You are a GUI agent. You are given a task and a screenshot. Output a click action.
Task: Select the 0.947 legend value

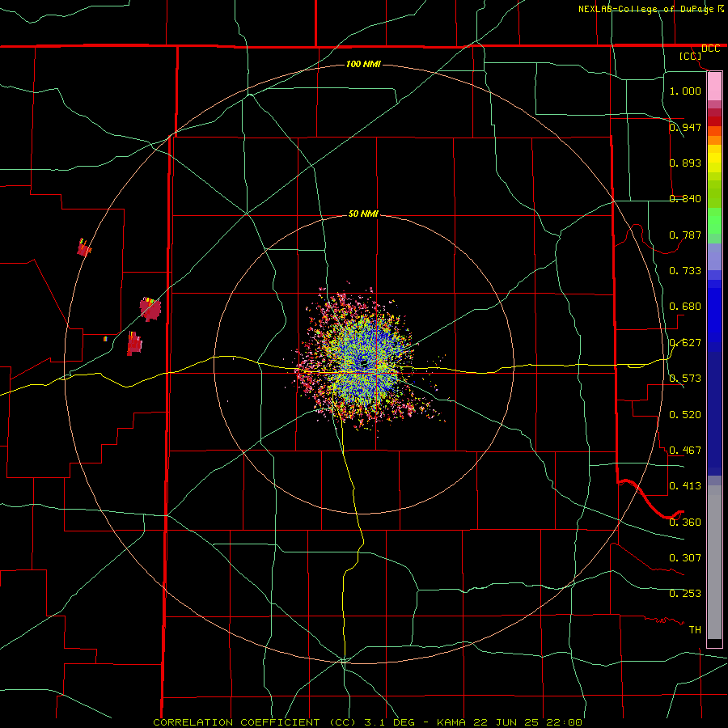click(685, 127)
